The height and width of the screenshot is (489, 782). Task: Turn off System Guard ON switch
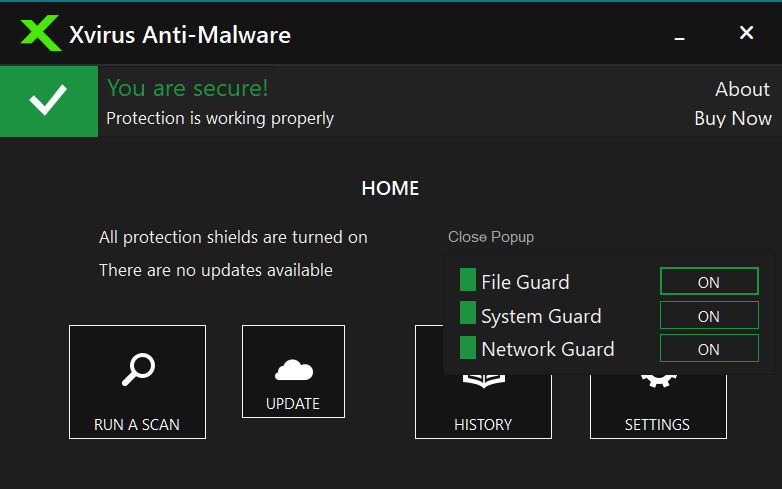[x=709, y=316]
